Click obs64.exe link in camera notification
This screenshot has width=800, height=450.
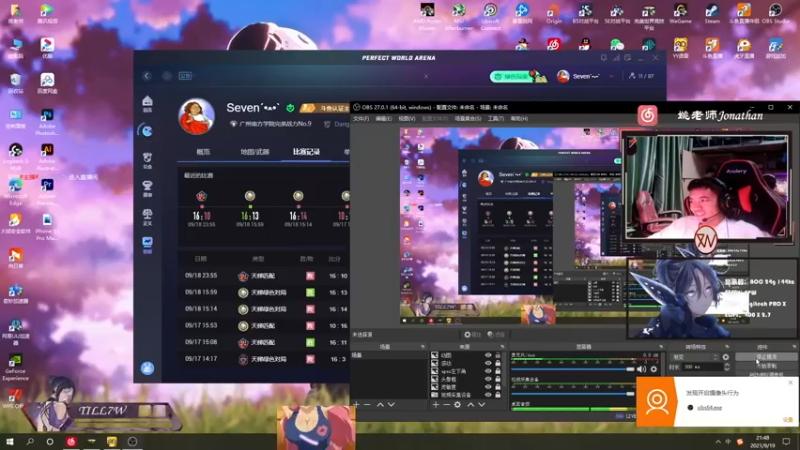coord(709,408)
